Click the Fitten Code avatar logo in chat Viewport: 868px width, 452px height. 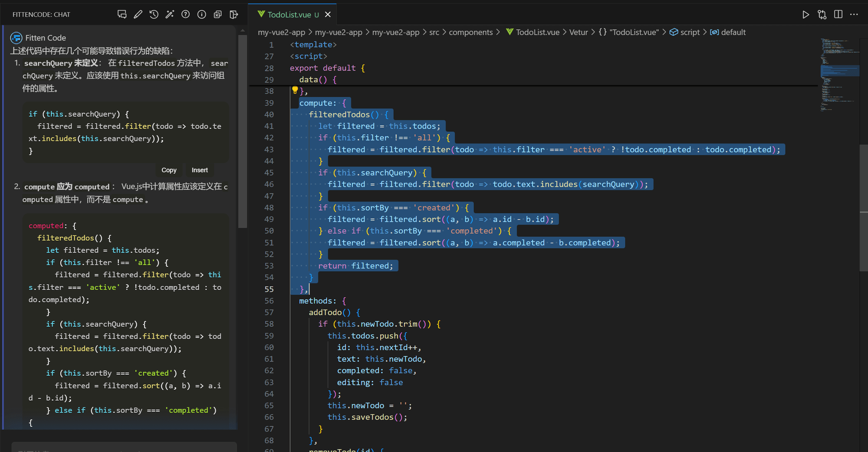click(16, 38)
